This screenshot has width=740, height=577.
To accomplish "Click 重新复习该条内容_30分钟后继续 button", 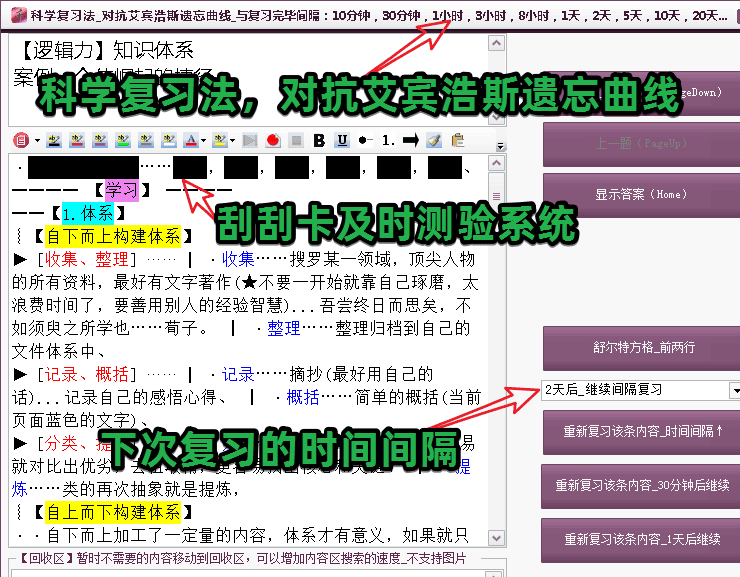I will pos(641,485).
